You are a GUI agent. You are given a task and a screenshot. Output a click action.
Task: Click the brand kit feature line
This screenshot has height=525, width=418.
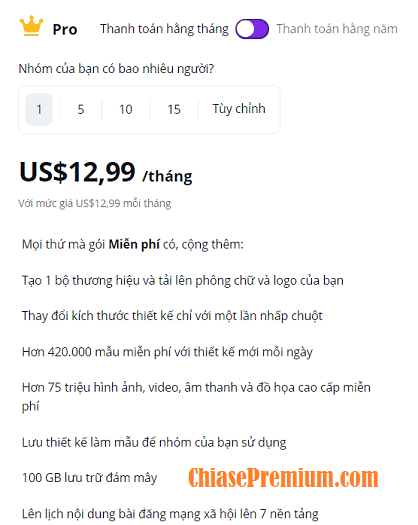tap(183, 281)
